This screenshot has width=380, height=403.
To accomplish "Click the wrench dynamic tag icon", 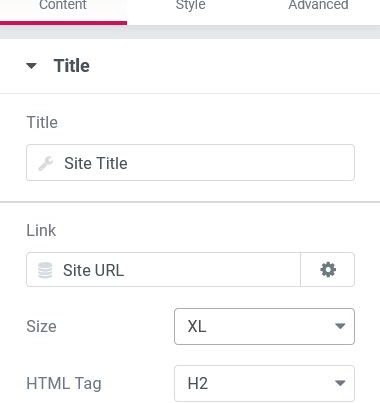I will [45, 163].
